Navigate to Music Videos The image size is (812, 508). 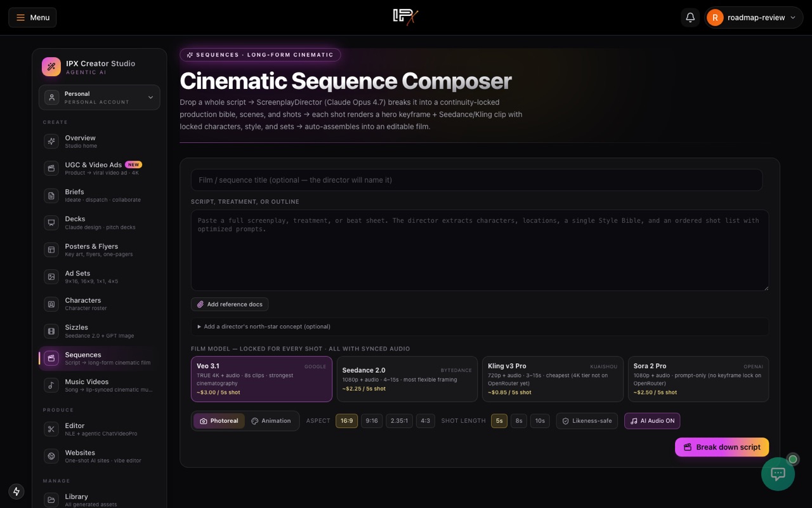click(100, 385)
